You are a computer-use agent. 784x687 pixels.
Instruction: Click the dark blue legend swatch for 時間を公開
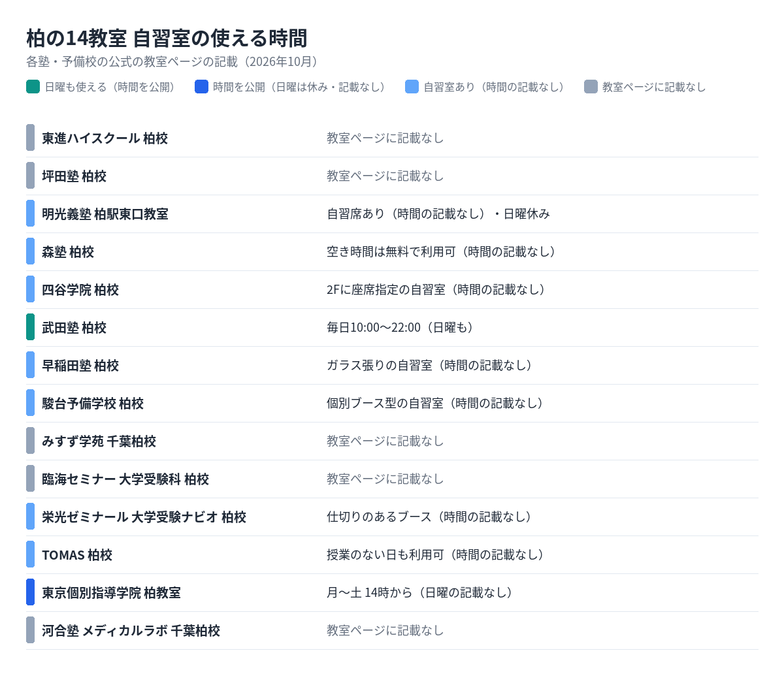click(202, 87)
